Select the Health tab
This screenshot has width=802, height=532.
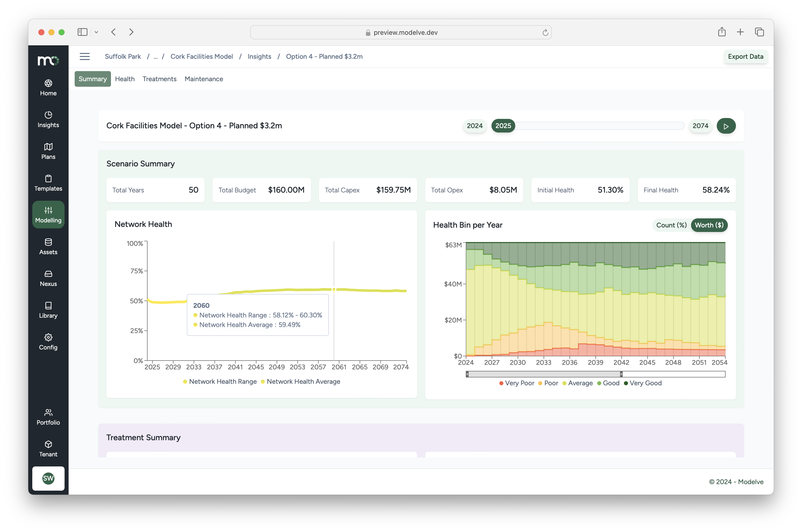point(124,79)
